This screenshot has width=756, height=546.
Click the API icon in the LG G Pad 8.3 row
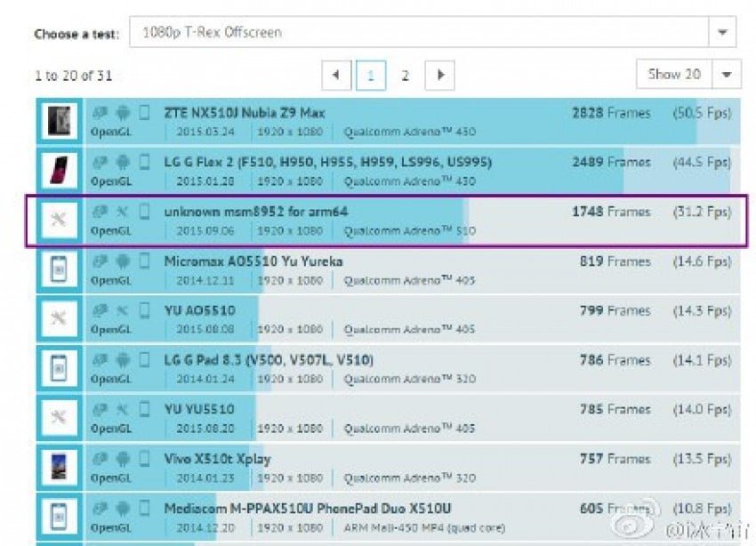pyautogui.click(x=100, y=359)
